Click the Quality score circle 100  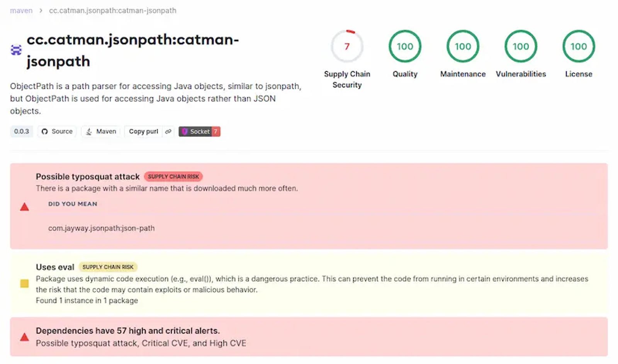(405, 46)
